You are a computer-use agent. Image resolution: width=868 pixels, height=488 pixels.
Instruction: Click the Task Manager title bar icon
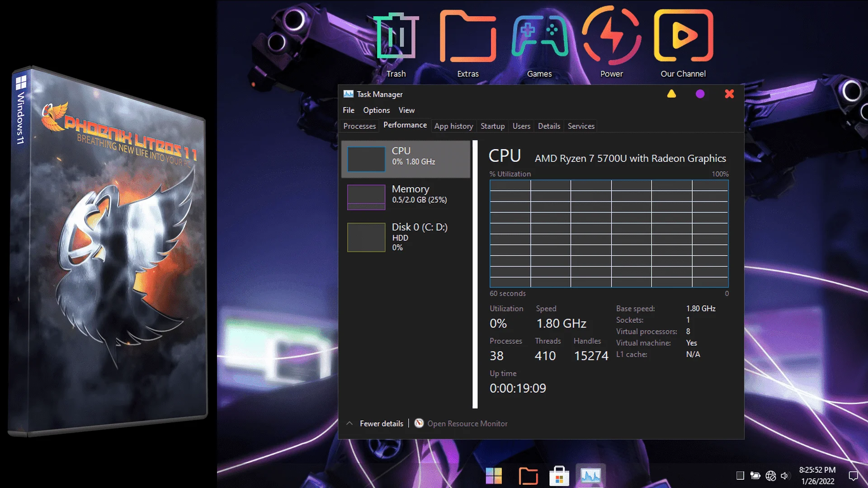pyautogui.click(x=348, y=94)
